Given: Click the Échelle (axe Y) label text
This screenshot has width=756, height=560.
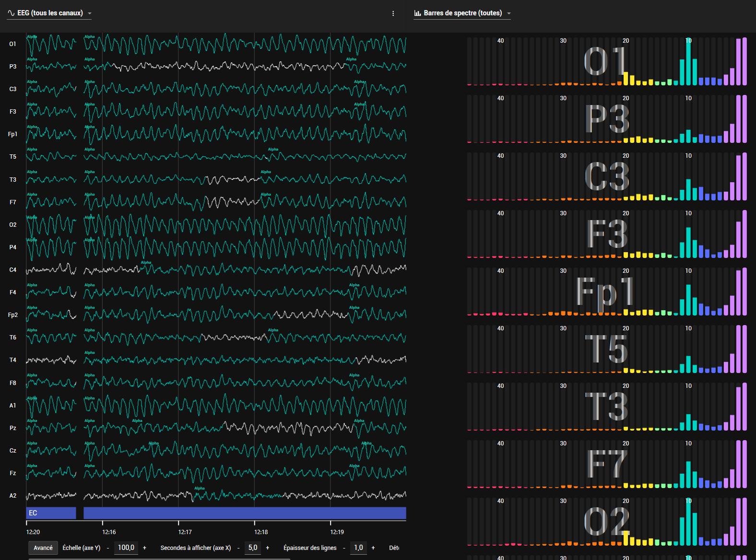Looking at the screenshot, I should [x=82, y=548].
